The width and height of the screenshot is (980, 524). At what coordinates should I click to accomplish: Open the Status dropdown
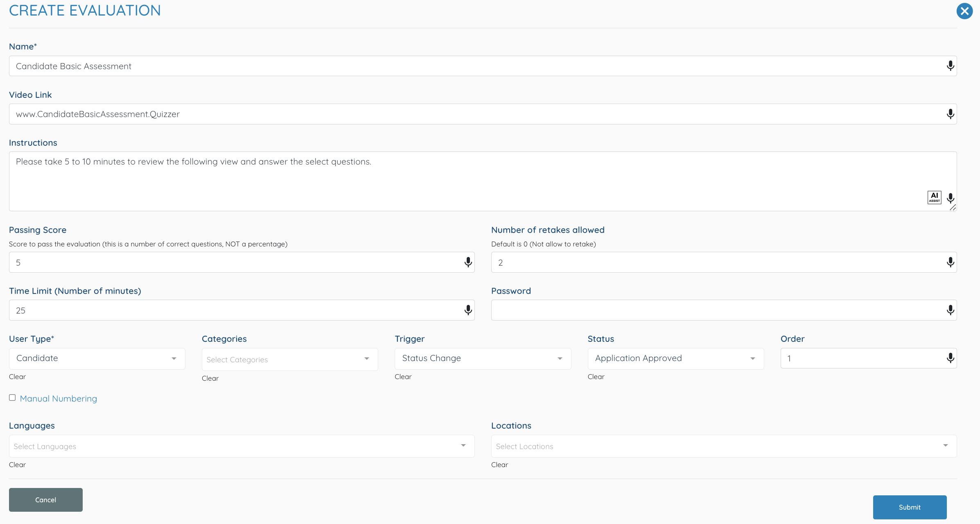click(675, 359)
